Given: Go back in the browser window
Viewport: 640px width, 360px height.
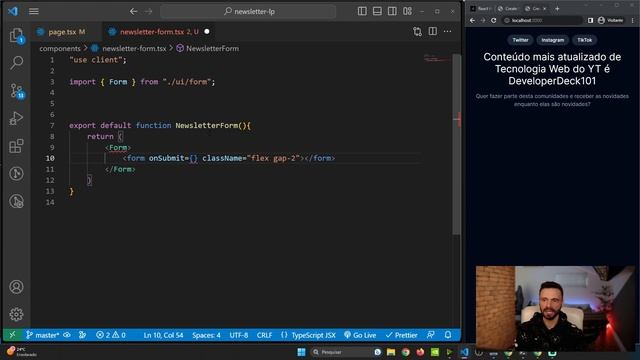Looking at the screenshot, I should (x=472, y=20).
